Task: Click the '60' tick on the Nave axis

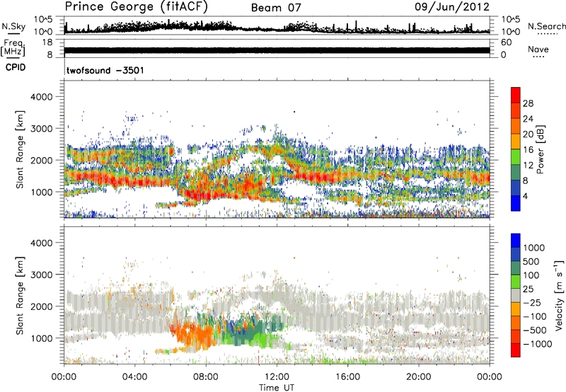Action: (506, 42)
